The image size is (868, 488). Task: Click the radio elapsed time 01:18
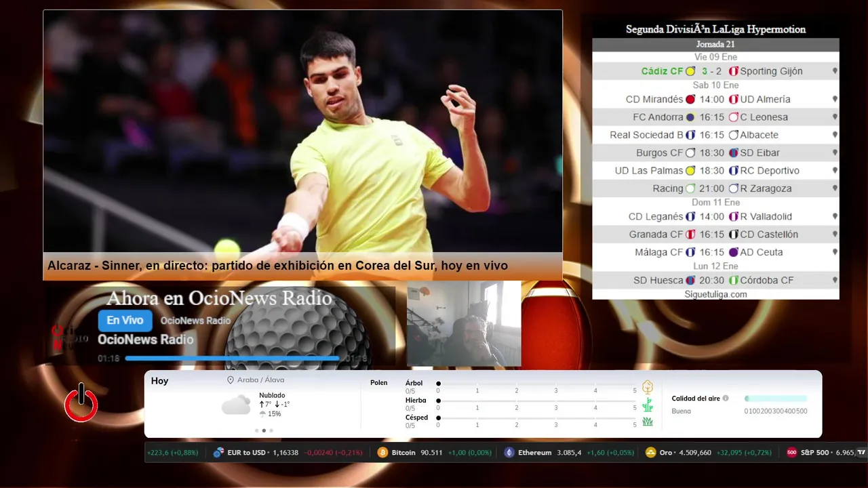click(108, 359)
